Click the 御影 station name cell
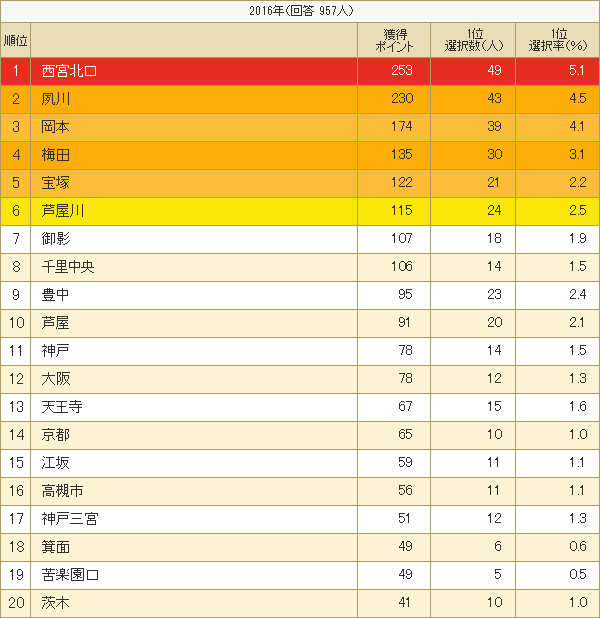The image size is (600, 618). (x=56, y=239)
